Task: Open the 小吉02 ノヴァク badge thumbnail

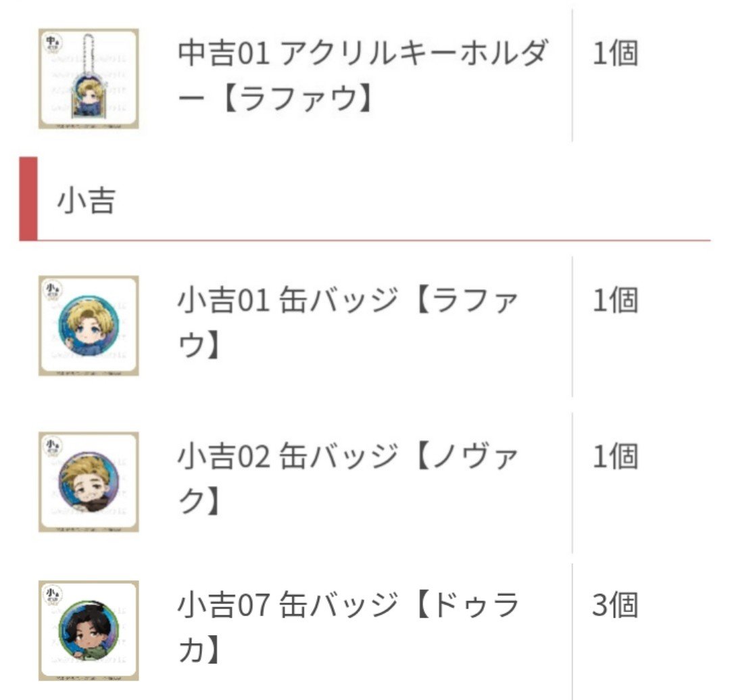Action: [89, 482]
